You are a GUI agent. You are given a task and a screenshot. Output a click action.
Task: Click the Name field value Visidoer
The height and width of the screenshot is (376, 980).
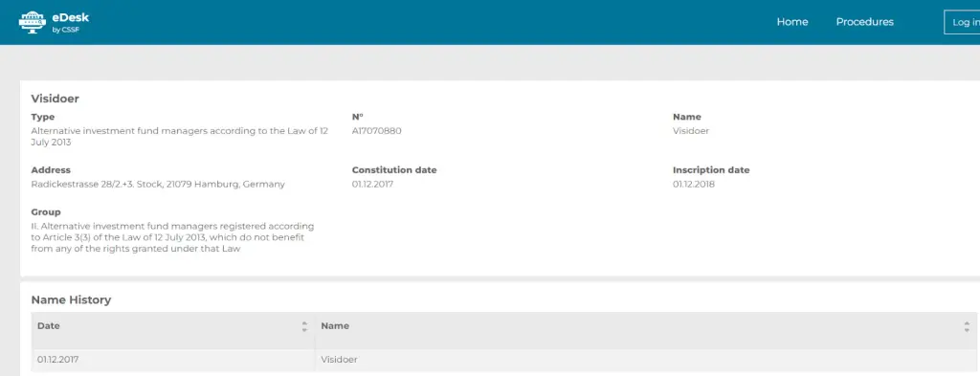click(691, 131)
